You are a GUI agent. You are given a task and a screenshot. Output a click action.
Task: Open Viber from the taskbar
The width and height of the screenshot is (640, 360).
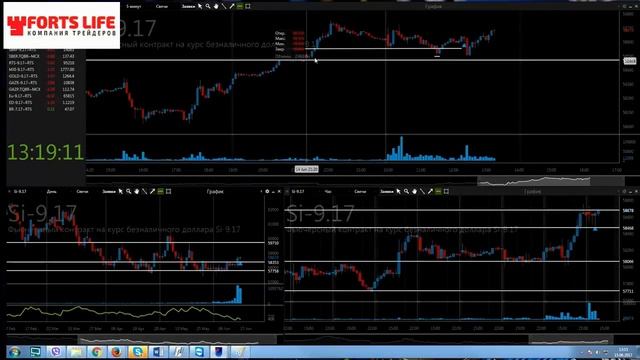[x=56, y=351]
